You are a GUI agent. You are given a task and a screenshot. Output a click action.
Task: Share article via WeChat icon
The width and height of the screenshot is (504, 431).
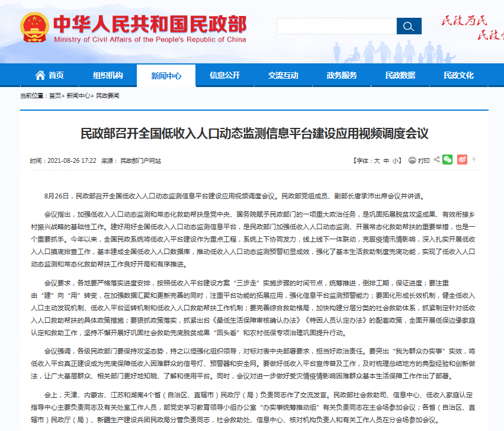point(448,160)
